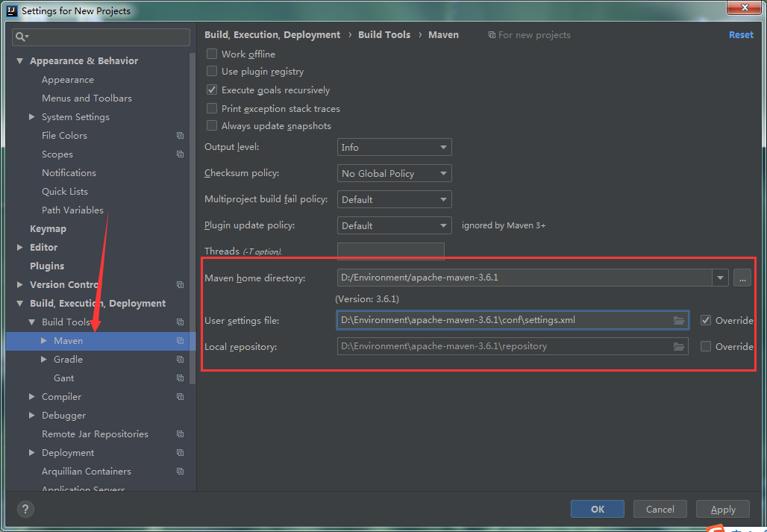This screenshot has width=767, height=532.
Task: Click the project-level icon beside File Colors
Action: click(x=180, y=136)
